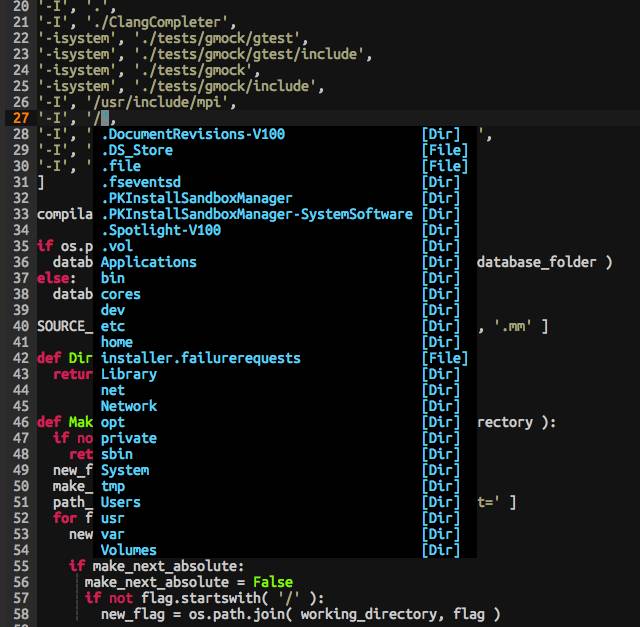Click the [Dir] tag beside Applications
The image size is (640, 627).
440,262
